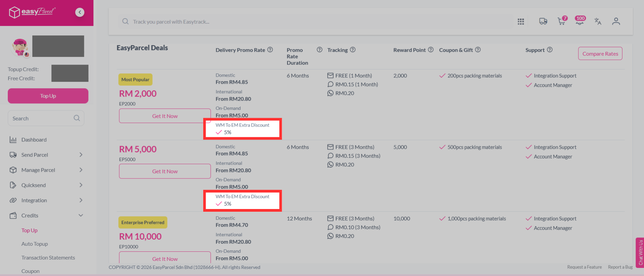Click the RM 10,000 price text
The height and width of the screenshot is (276, 644).
pos(140,236)
